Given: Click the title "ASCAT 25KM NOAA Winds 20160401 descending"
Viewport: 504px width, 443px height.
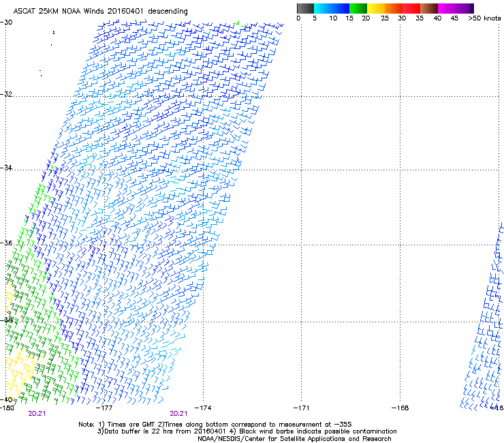Looking at the screenshot, I should [101, 12].
